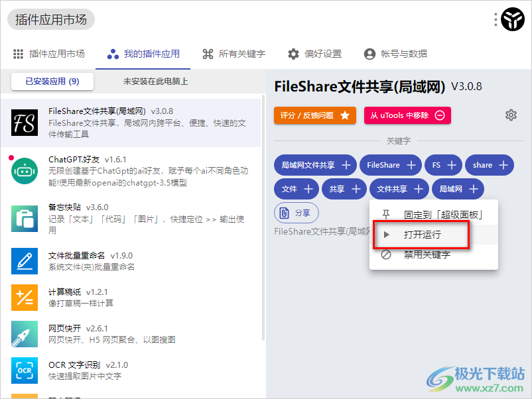Open 所有关键字 tab
Image resolution: width=532 pixels, height=399 pixels.
(233, 54)
